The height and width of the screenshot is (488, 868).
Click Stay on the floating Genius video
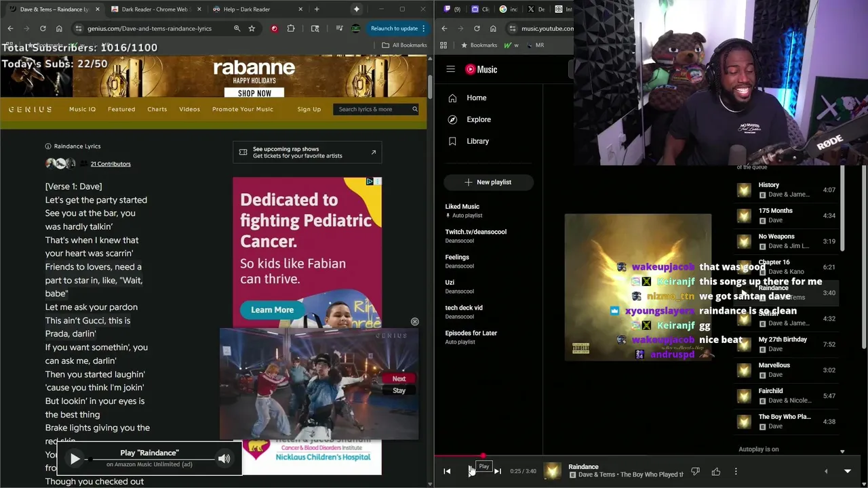click(399, 390)
